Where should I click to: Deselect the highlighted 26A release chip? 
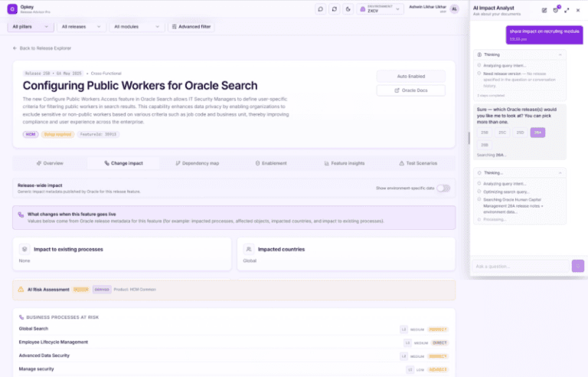pyautogui.click(x=537, y=133)
